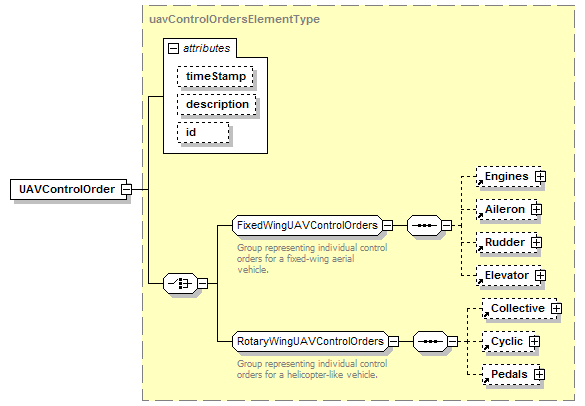Expand the Engines element

click(540, 177)
